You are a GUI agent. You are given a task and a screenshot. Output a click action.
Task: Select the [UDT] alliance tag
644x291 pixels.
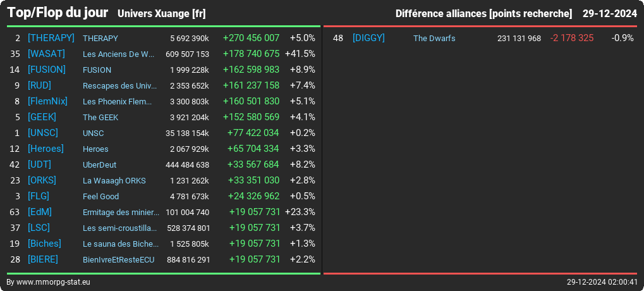[x=39, y=164]
